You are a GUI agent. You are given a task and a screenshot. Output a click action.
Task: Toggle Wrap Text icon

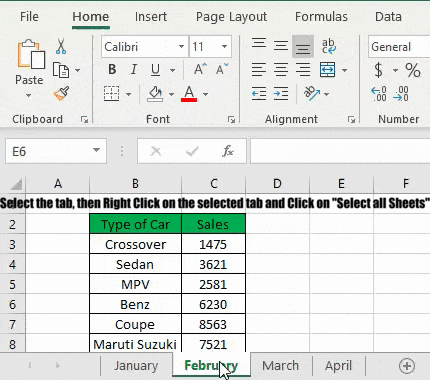(x=328, y=46)
